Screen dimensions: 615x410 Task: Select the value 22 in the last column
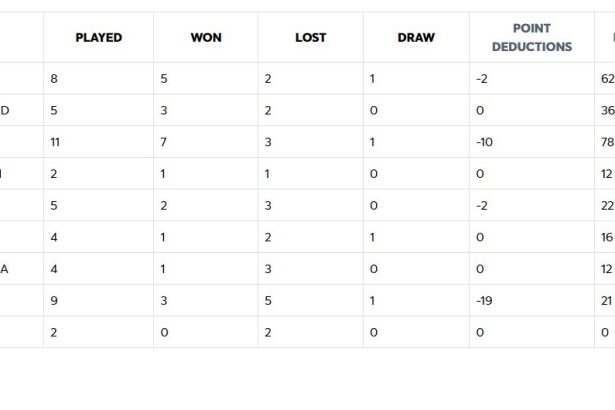click(607, 205)
